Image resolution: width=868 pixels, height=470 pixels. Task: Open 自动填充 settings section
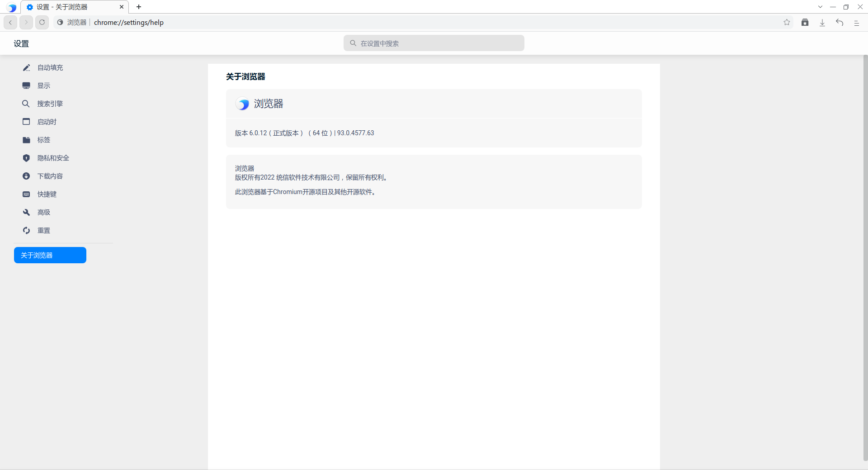[50, 67]
